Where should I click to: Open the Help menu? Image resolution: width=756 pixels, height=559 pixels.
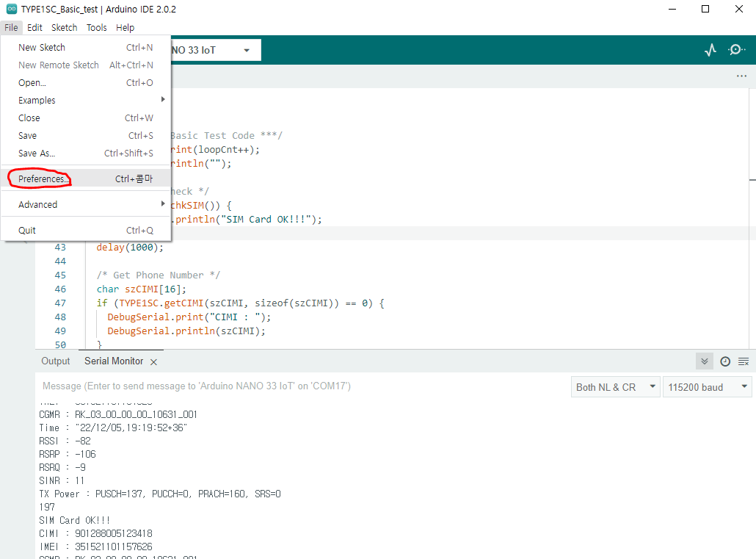click(125, 27)
